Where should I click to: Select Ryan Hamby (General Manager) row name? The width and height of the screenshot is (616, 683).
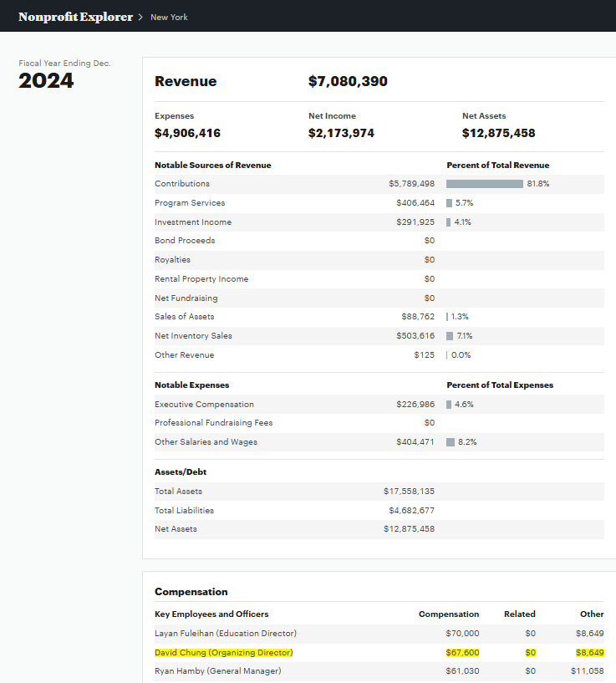218,670
